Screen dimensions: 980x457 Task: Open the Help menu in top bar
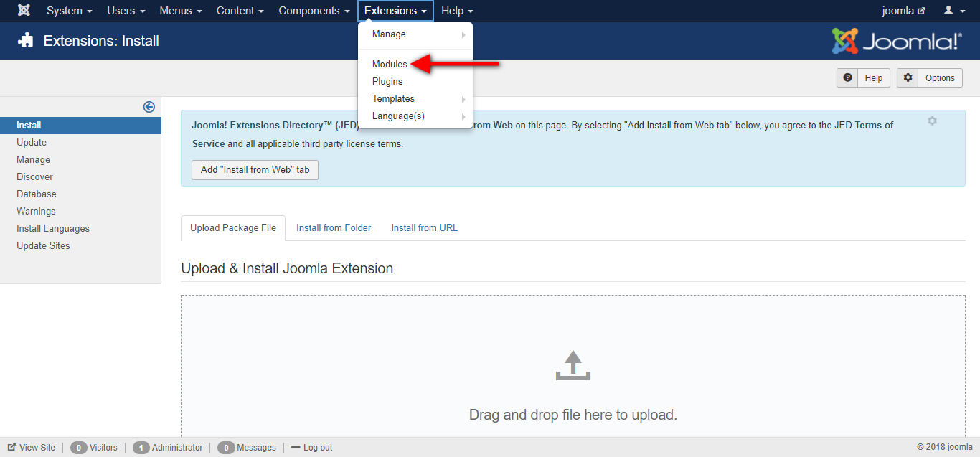click(457, 11)
